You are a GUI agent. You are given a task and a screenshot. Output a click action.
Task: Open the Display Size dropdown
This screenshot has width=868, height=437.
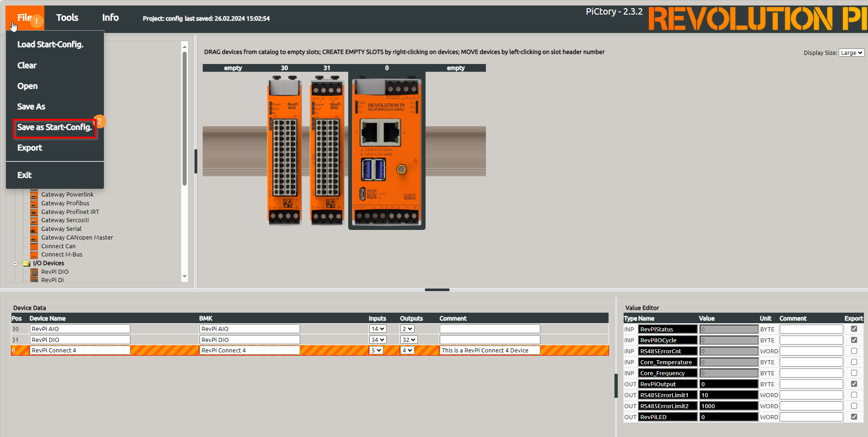pos(852,53)
